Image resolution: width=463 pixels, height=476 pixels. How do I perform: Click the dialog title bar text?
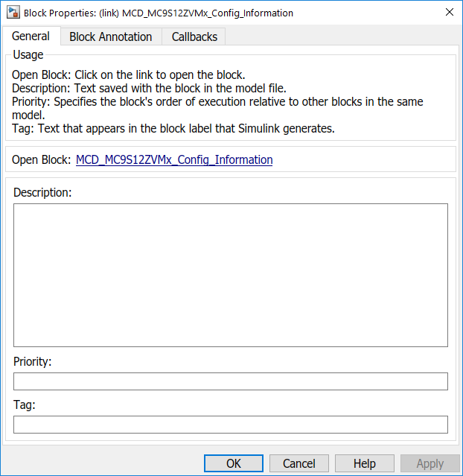pos(159,13)
